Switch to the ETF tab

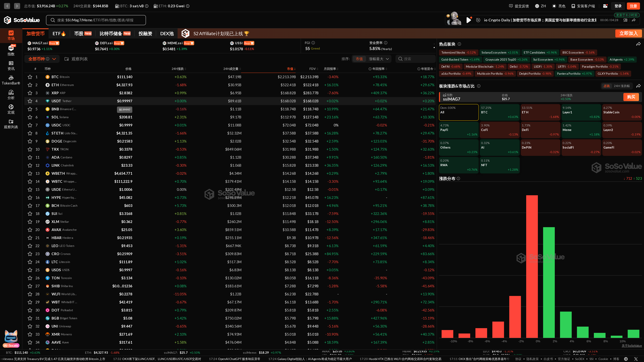point(59,33)
